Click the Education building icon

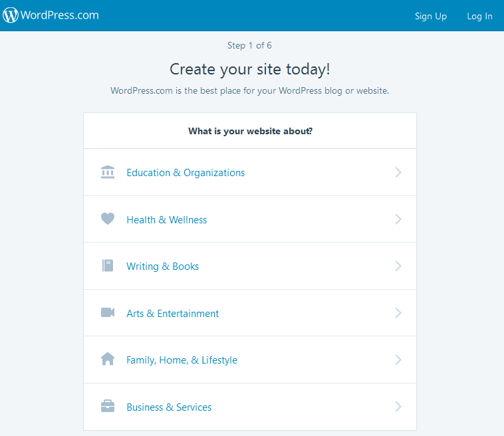point(108,173)
